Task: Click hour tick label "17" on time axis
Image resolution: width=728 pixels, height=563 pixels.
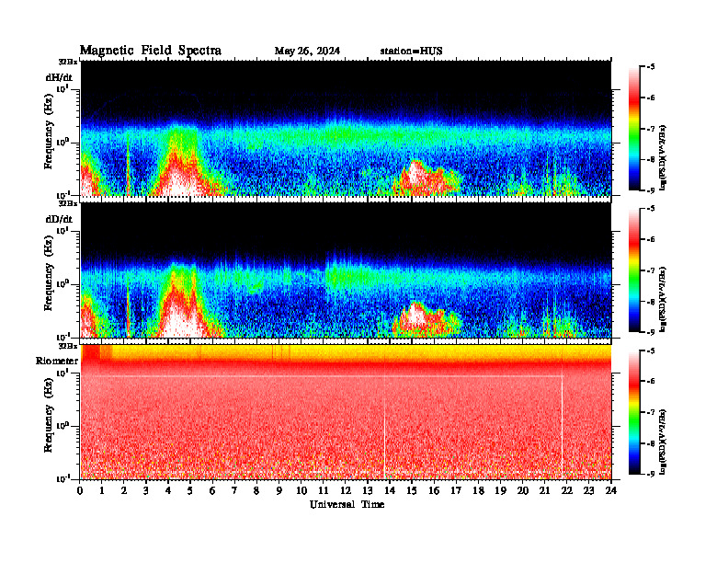Action: 457,491
